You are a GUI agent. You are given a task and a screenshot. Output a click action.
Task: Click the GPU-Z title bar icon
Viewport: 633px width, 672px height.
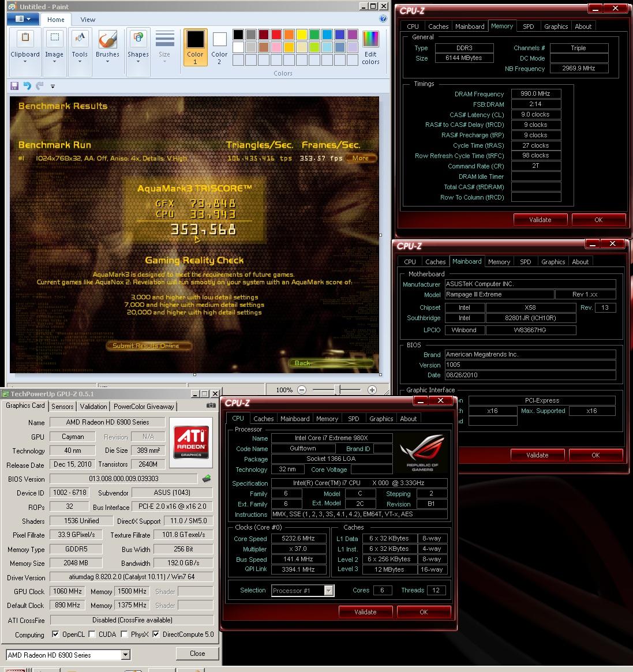[x=6, y=394]
